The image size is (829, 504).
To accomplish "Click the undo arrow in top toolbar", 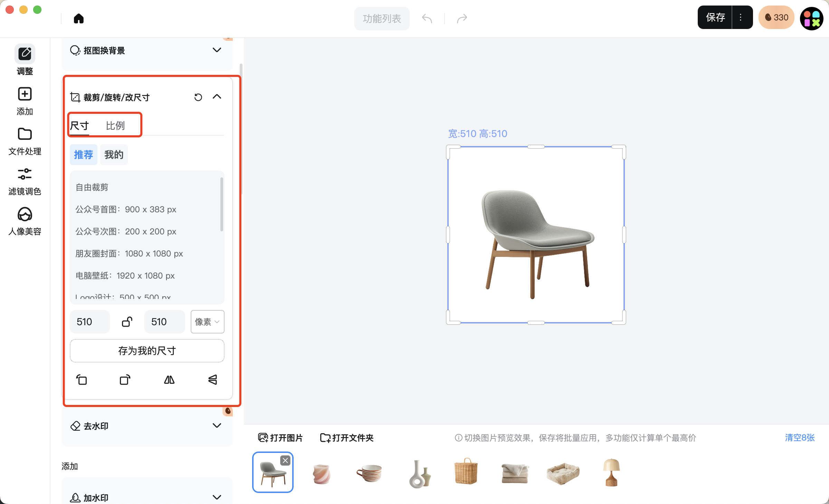I will pyautogui.click(x=427, y=18).
